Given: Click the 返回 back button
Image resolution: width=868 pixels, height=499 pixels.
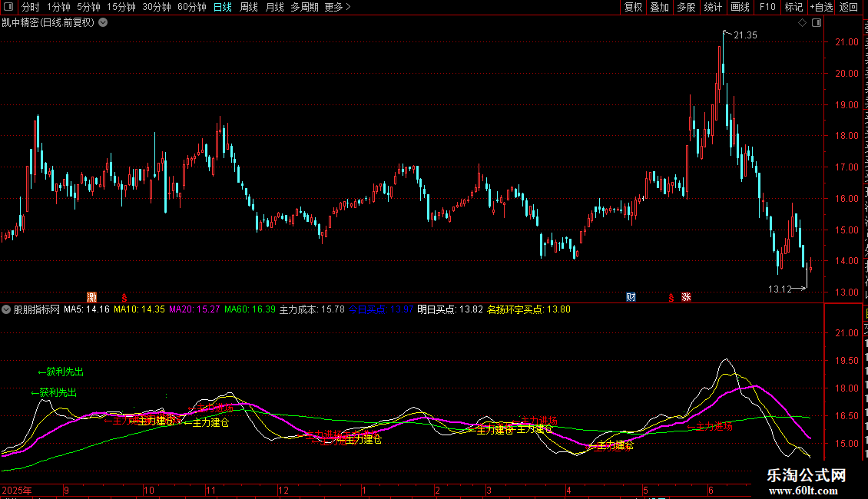Looking at the screenshot, I should (x=849, y=7).
